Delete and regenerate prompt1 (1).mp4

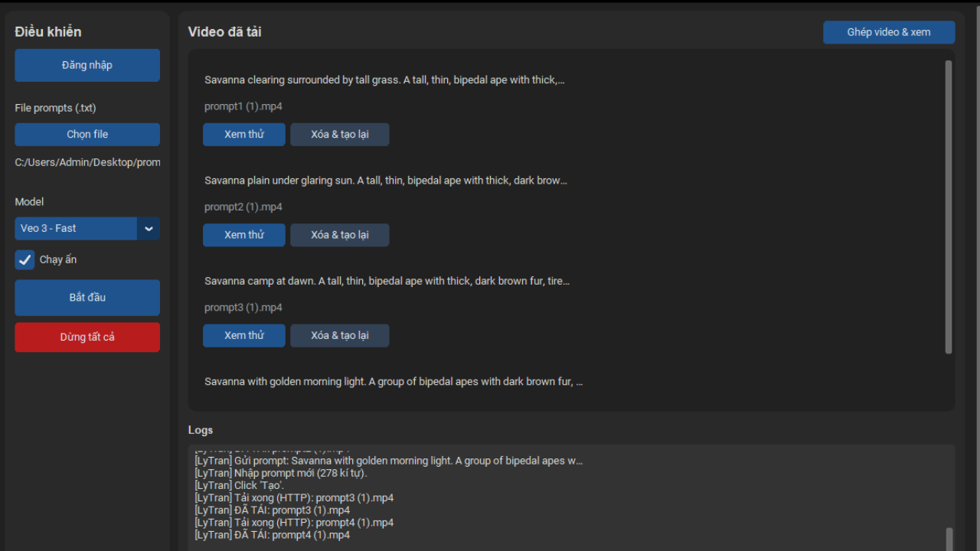coord(340,134)
